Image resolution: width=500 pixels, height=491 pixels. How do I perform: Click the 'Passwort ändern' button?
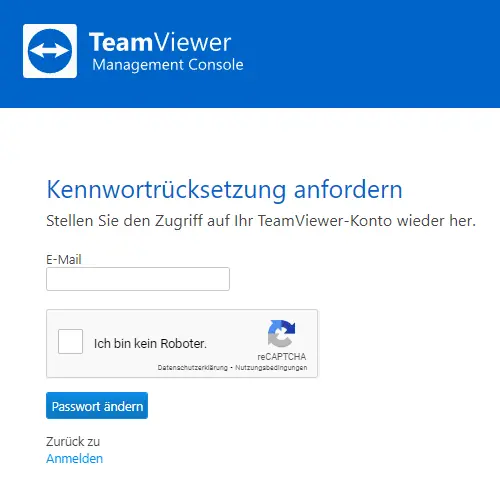[97, 406]
